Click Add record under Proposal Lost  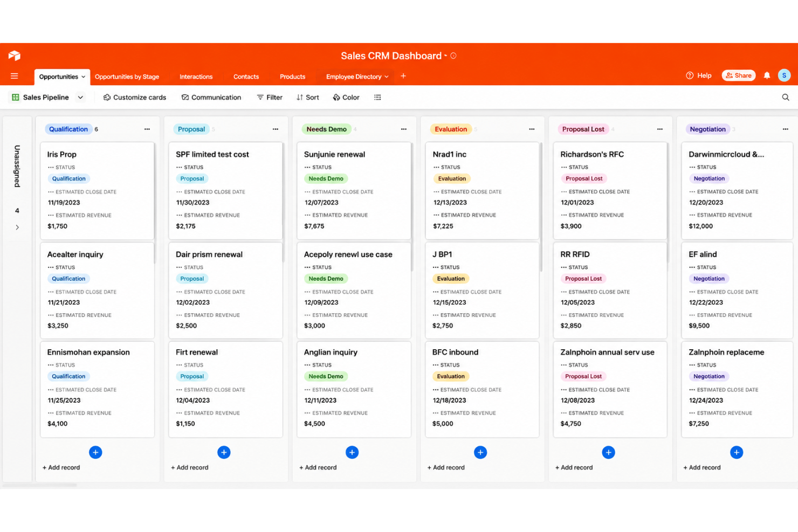pos(574,467)
